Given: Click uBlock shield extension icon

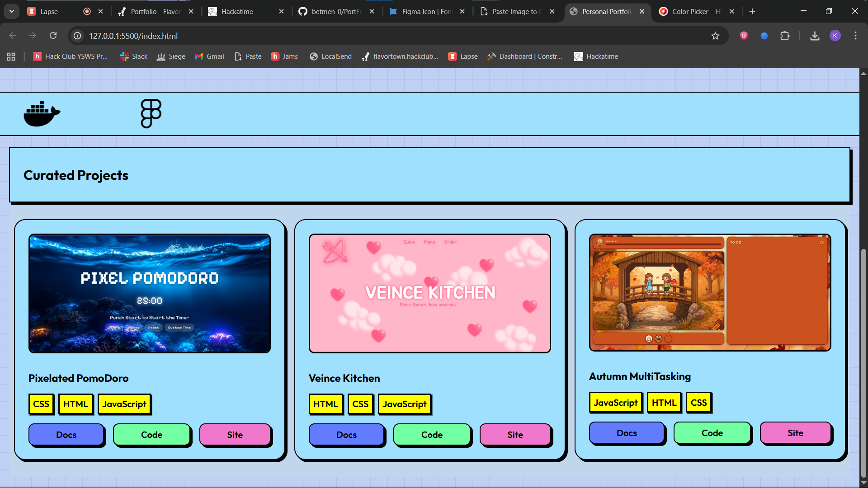Looking at the screenshot, I should pos(744,36).
